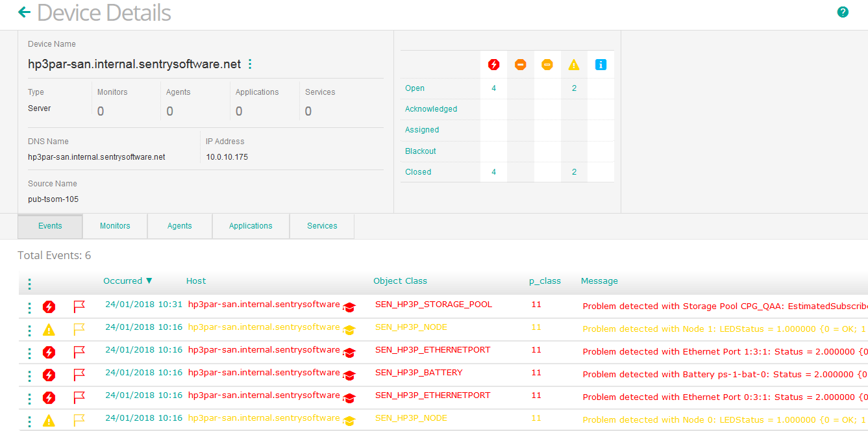This screenshot has width=868, height=437.
Task: Switch to the Monitors tab
Action: point(114,226)
